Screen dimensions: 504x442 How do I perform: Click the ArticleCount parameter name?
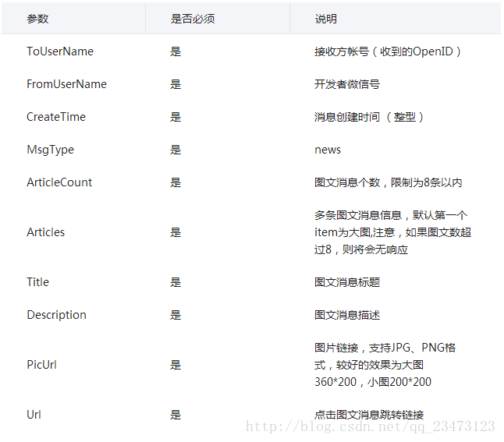coord(59,182)
